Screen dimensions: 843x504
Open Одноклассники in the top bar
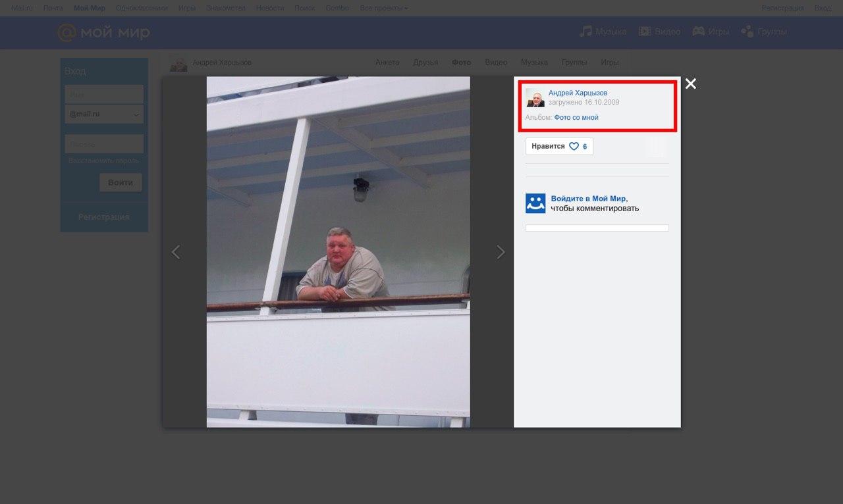point(141,8)
